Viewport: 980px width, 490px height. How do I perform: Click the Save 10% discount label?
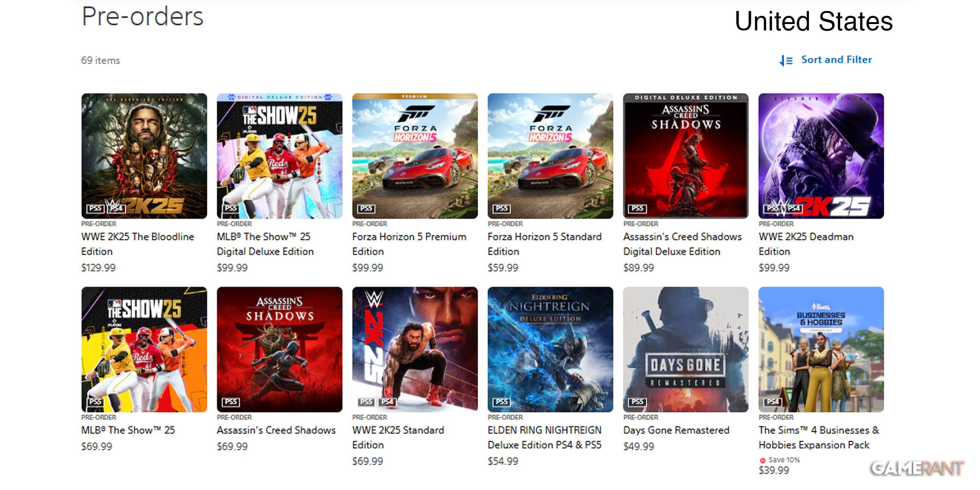click(x=784, y=460)
